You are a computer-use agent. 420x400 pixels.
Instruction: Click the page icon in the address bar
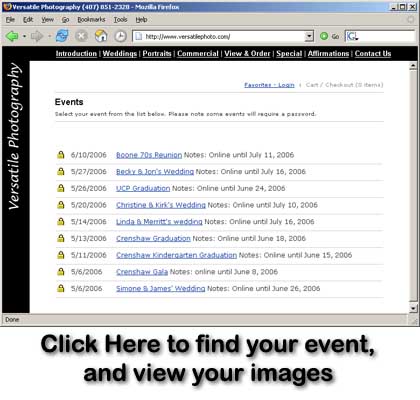coord(138,36)
